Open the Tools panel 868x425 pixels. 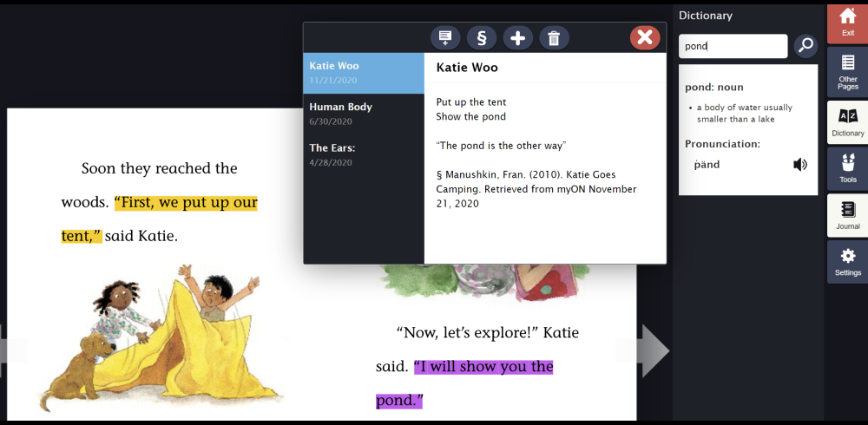click(x=847, y=169)
